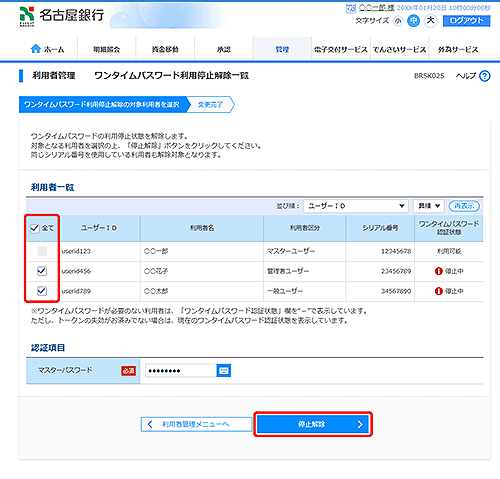
Task: Click the 変更完了 step indicator
Action: click(210, 105)
